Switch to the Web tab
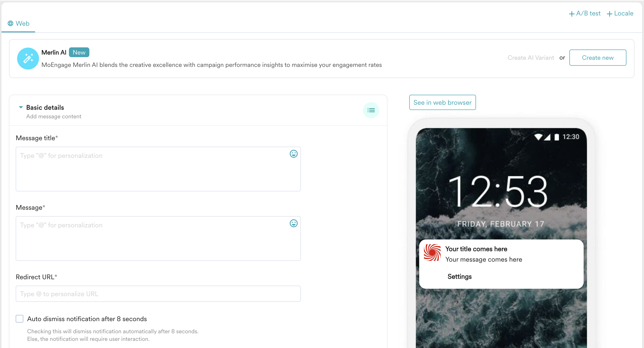 click(x=22, y=24)
